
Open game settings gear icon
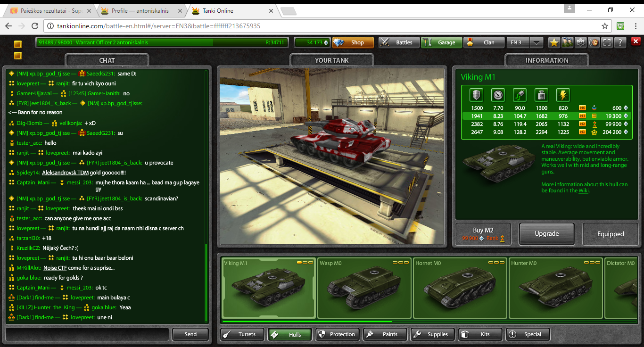pyautogui.click(x=581, y=42)
